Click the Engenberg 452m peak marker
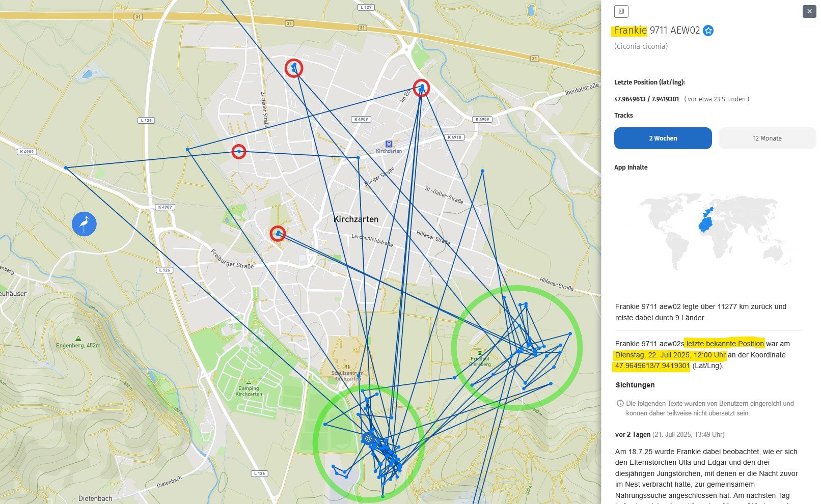Screen dimensions: 821x504 [78, 339]
